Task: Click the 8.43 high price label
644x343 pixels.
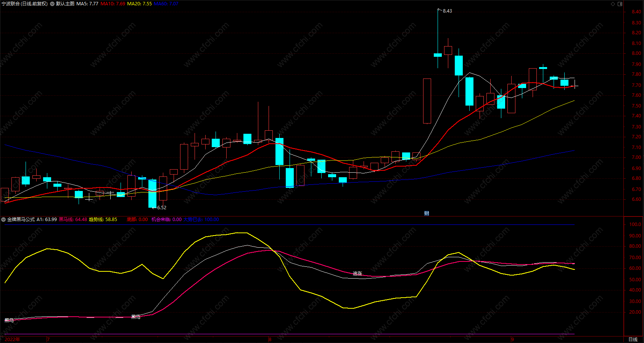Action: (447, 11)
